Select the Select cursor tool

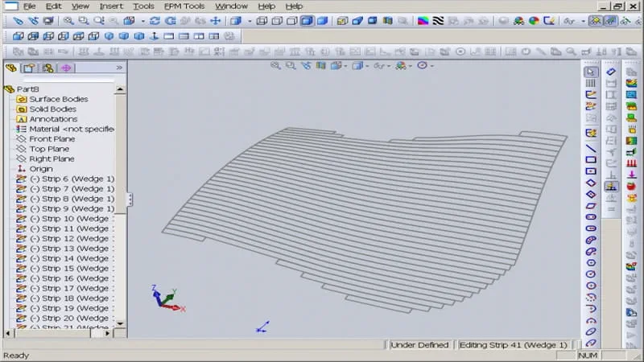[x=591, y=72]
